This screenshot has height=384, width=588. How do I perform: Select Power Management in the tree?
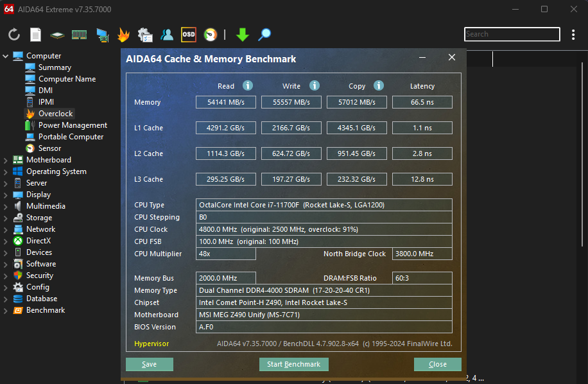[73, 125]
